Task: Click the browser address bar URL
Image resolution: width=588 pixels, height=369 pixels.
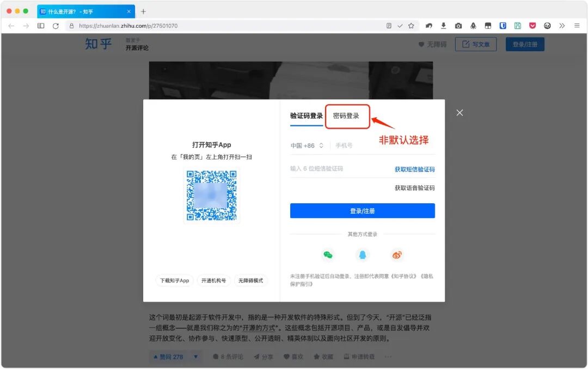Action: (128, 26)
